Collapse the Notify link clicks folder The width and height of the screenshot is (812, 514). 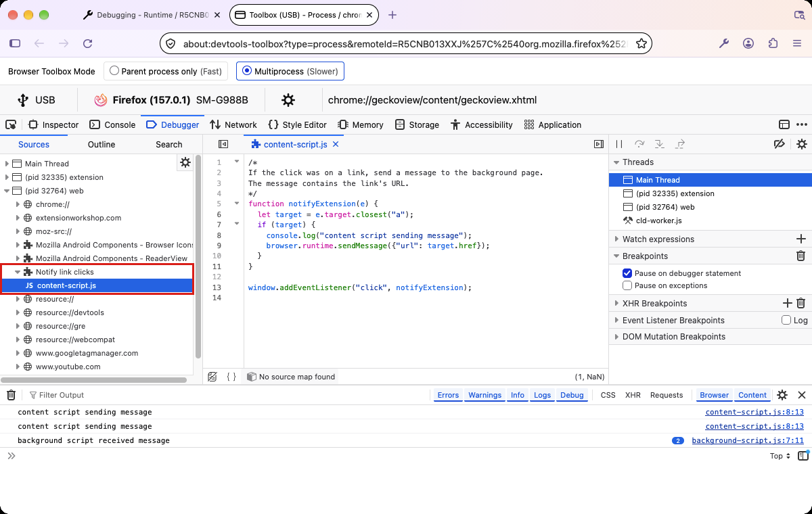pyautogui.click(x=18, y=272)
